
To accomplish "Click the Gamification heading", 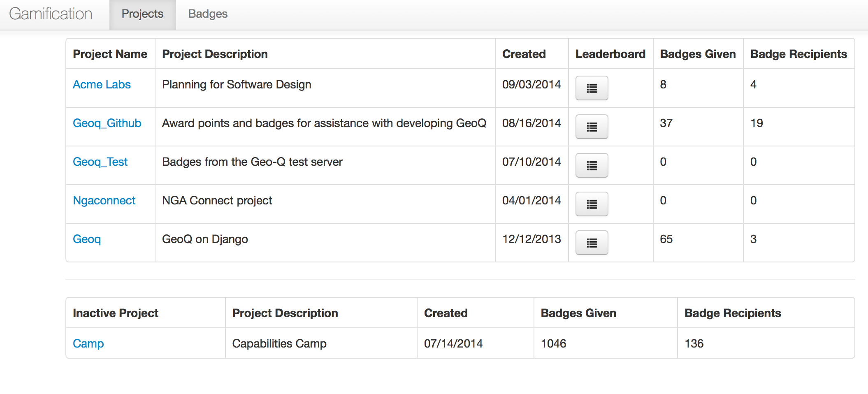I will 51,14.
